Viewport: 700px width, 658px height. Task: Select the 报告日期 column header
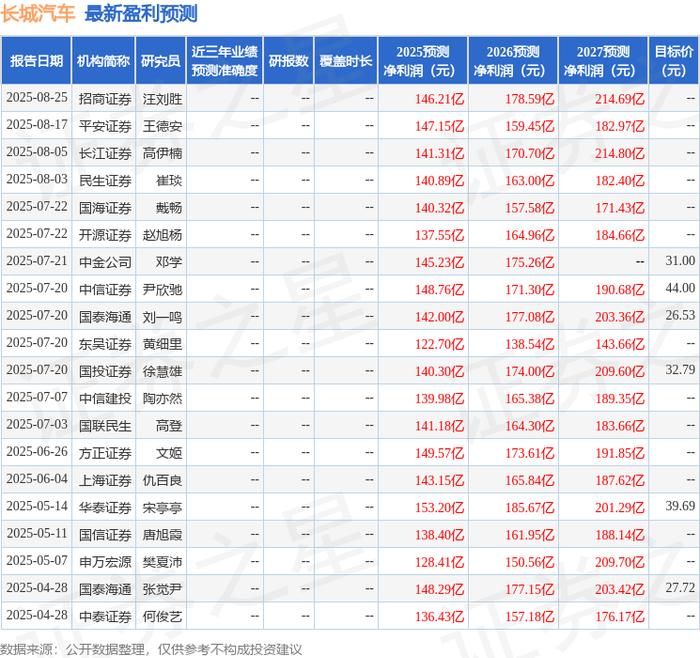click(x=36, y=60)
